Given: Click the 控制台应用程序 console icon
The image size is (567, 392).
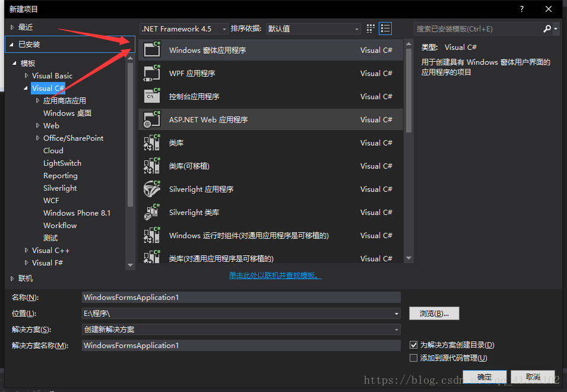Looking at the screenshot, I should click(152, 96).
